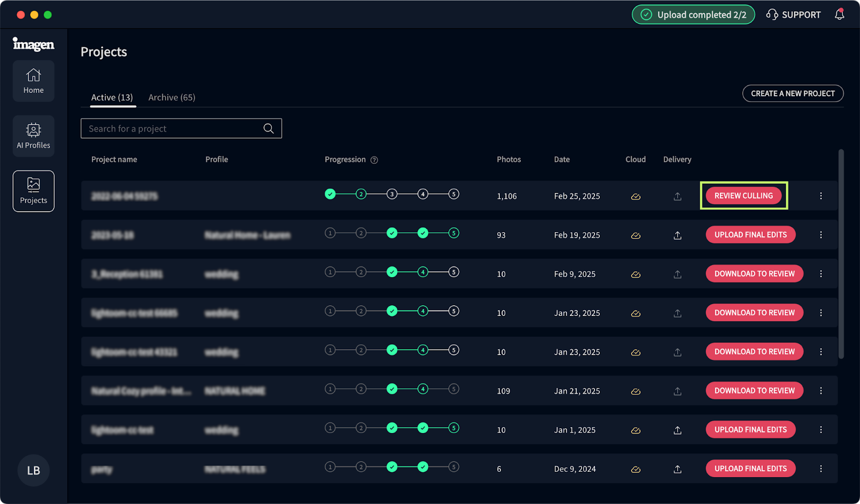Click the 109 photos count
This screenshot has width=860, height=504.
[503, 391]
